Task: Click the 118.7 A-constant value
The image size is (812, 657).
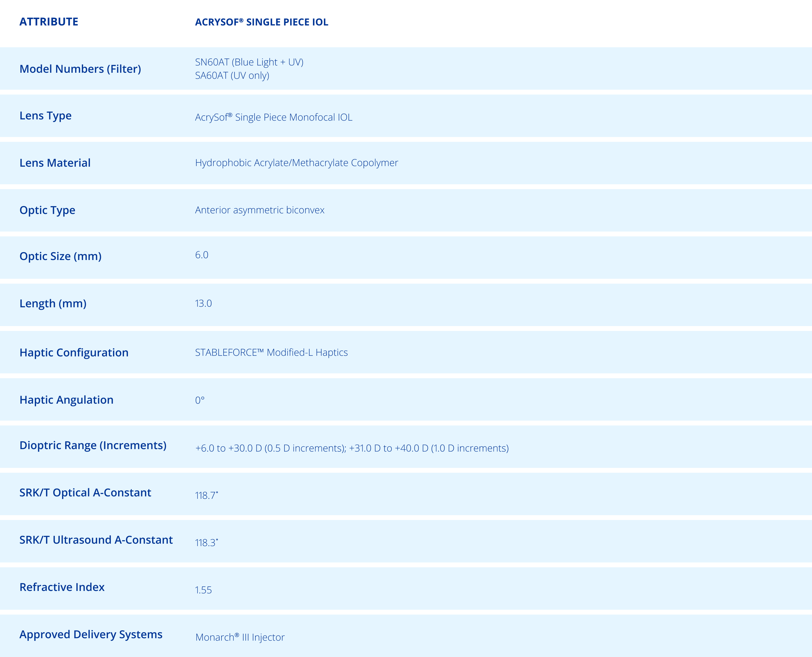Action: click(x=207, y=495)
